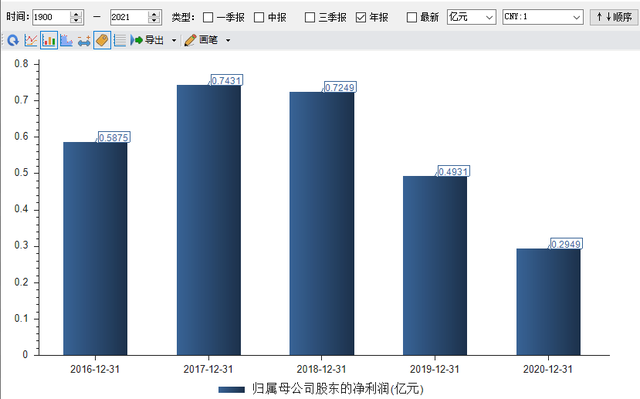This screenshot has height=399, width=640.
Task: Select the 画笔 pen tool
Action: coord(201,40)
